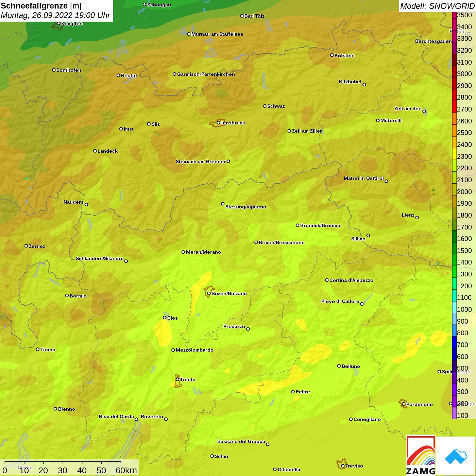This screenshot has width=476, height=476.
Task: Click the Reutte label
Action: (129, 75)
